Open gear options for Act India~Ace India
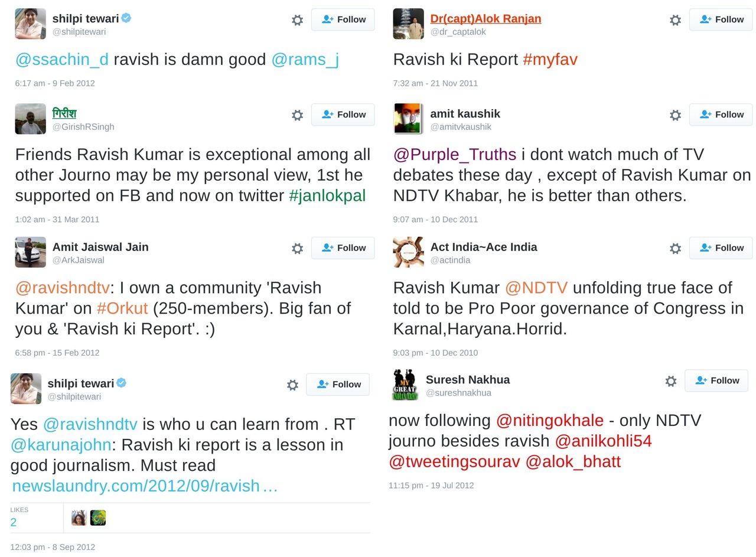 click(676, 248)
